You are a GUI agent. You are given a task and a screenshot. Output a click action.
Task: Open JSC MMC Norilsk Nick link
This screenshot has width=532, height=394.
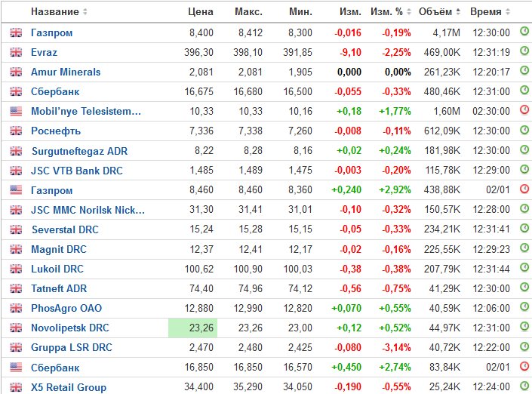[88, 210]
